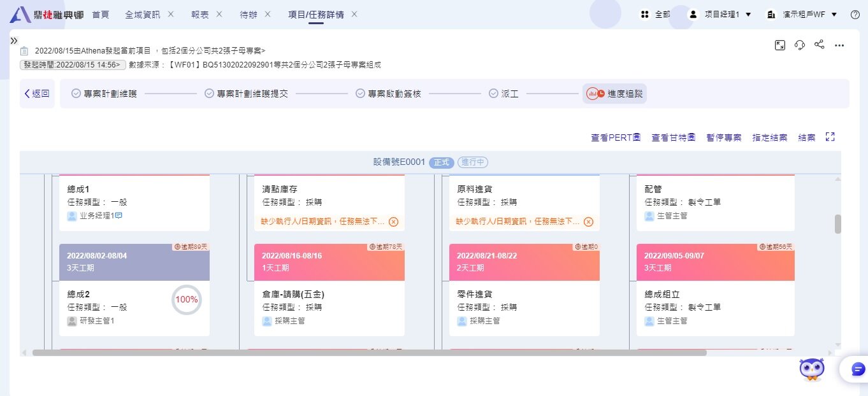Open 查看甘特圖 link

click(x=673, y=136)
